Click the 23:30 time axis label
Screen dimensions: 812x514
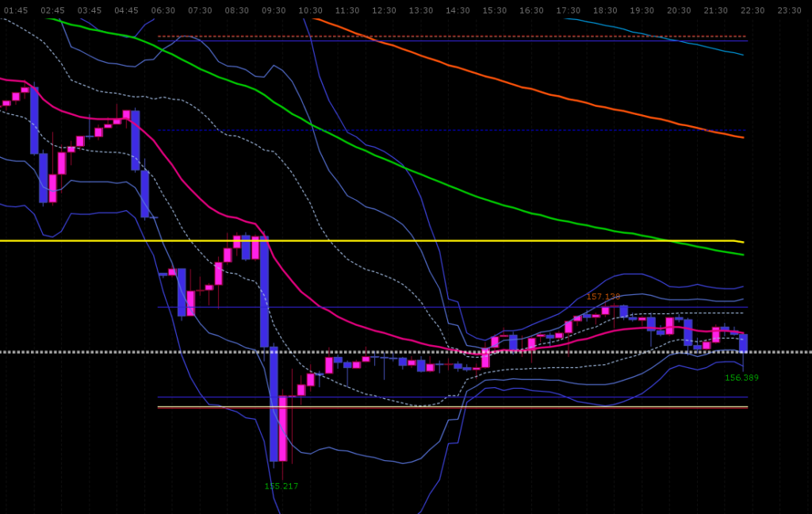click(x=789, y=10)
